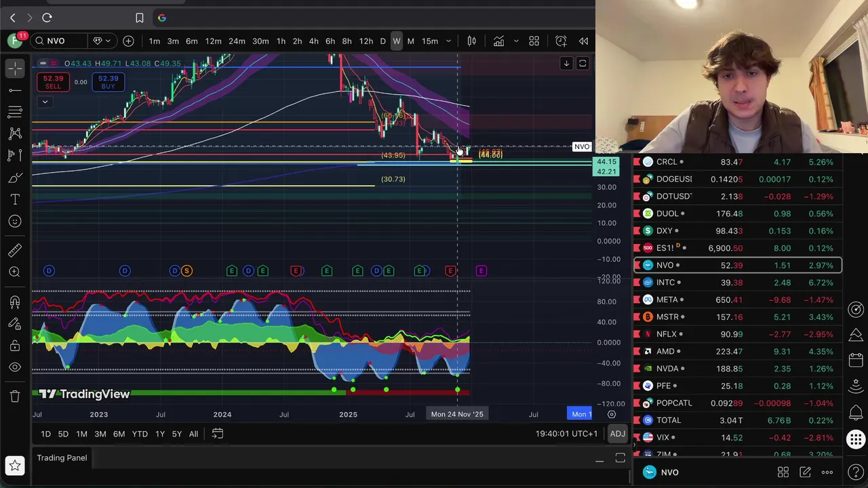Open the plan diamond dropdown
Viewport: 868px width, 488px height.
[102, 41]
